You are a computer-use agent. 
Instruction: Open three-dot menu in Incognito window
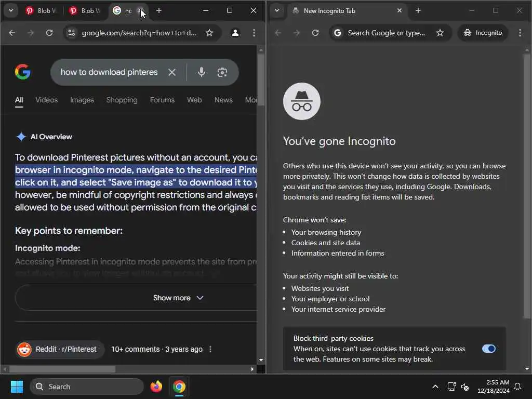tap(520, 33)
